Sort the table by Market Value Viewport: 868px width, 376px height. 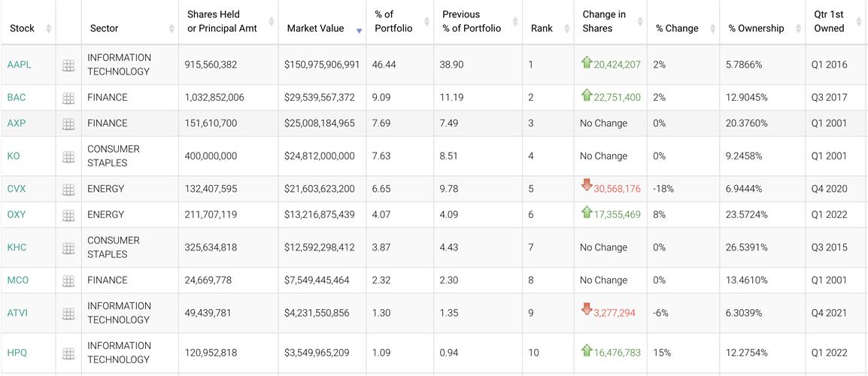[316, 29]
